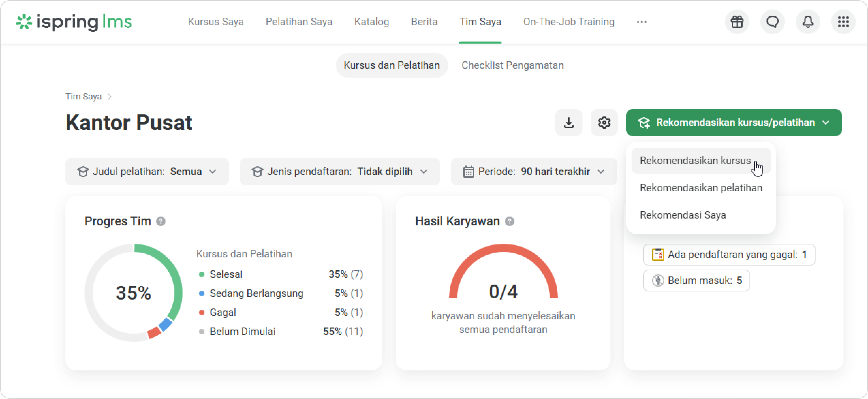Open the gear settings icon
Screen dimensions: 868x399
click(604, 123)
